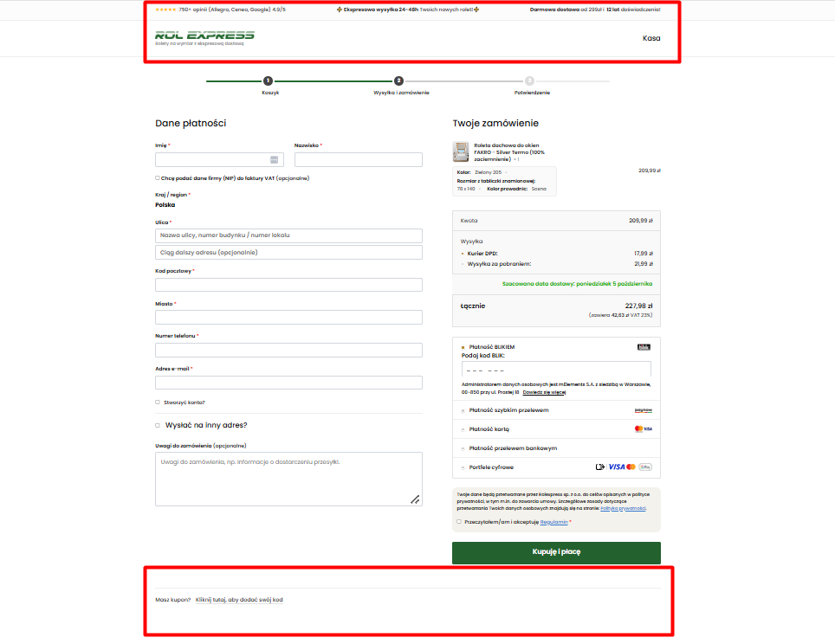The image size is (835, 644).
Task: Click the BLIK code input field
Action: (x=556, y=370)
